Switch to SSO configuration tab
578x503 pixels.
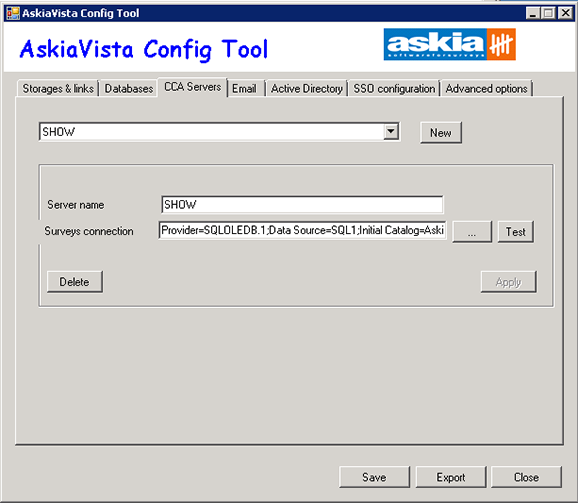click(x=394, y=89)
